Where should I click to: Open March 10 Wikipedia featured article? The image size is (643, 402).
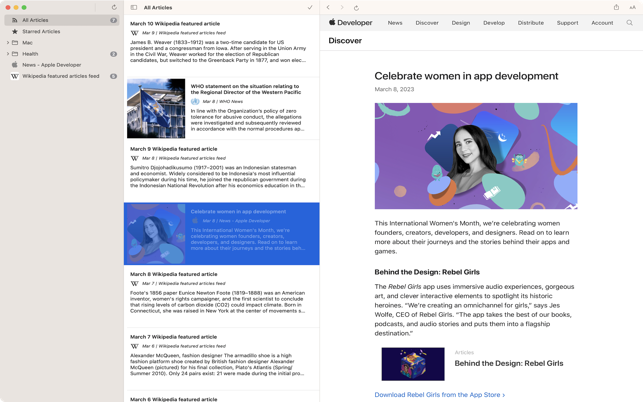(221, 46)
